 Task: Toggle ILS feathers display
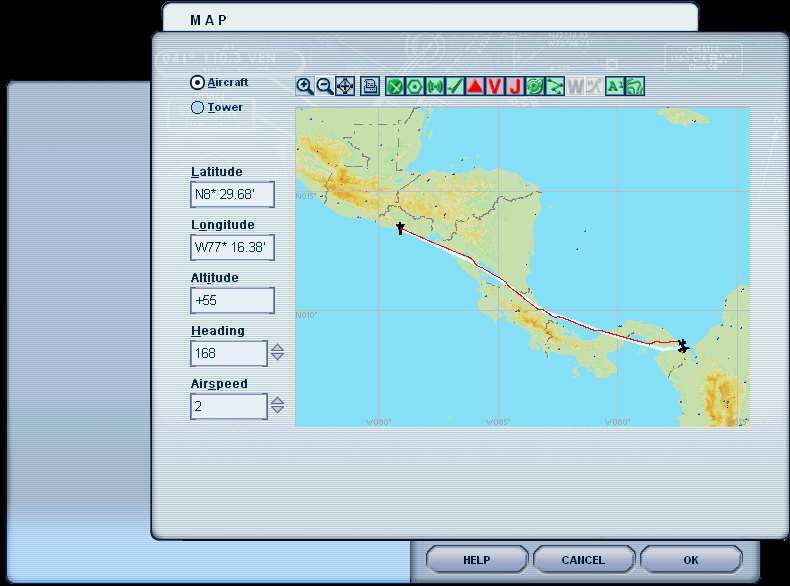454,86
